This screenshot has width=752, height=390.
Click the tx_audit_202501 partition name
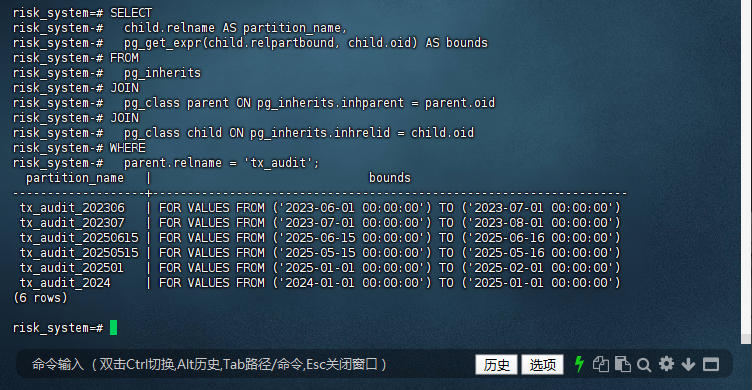[x=72, y=268]
